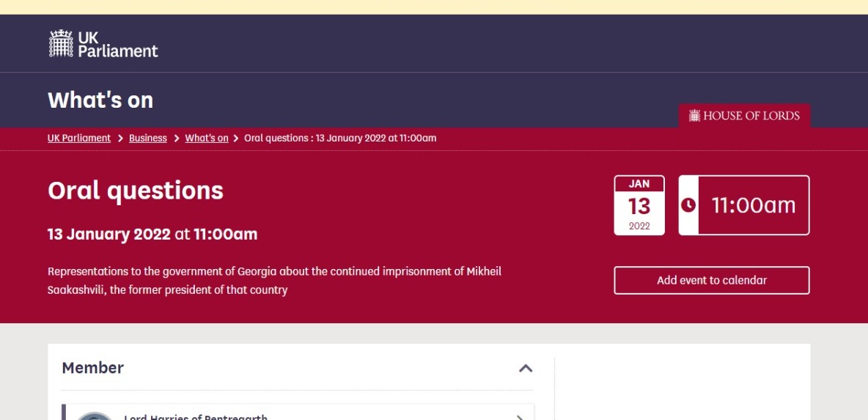Click the chevron after What's on breadcrumb
Screen dimensions: 868x420
[x=236, y=139]
